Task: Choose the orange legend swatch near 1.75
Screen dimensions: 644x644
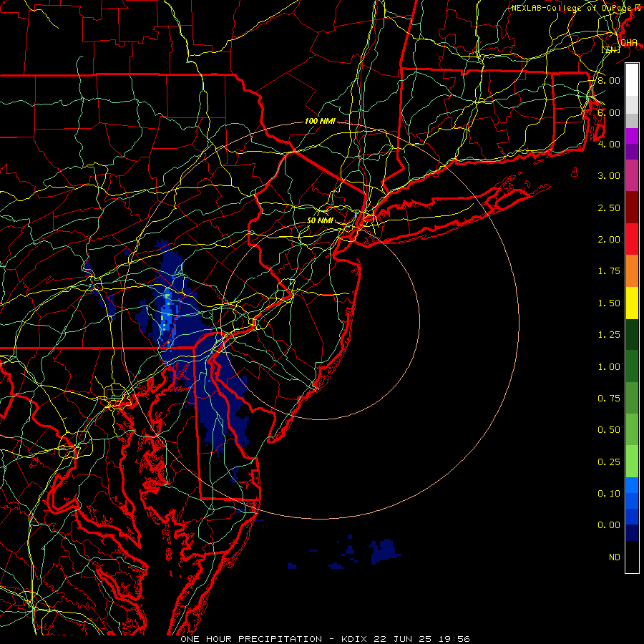Action: (x=632, y=271)
